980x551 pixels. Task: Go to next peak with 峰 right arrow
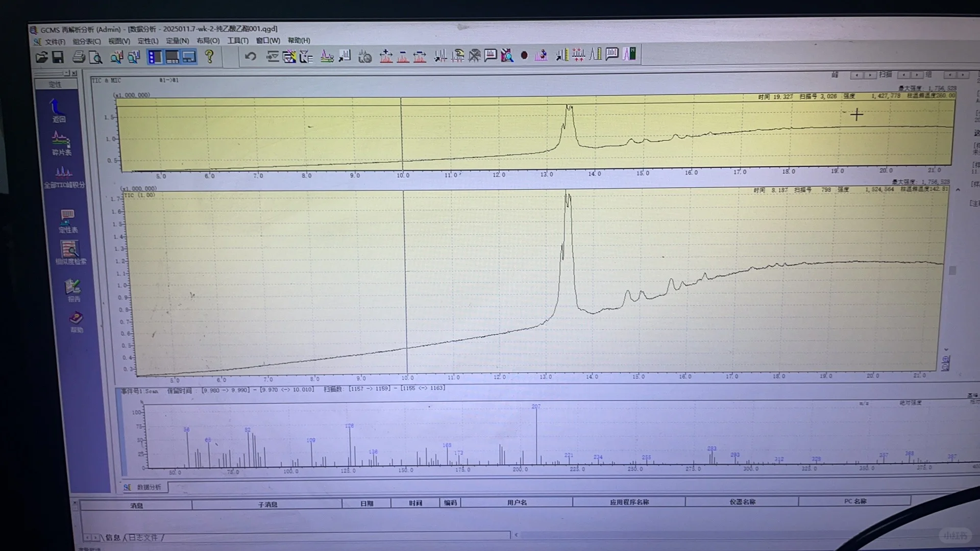[870, 75]
